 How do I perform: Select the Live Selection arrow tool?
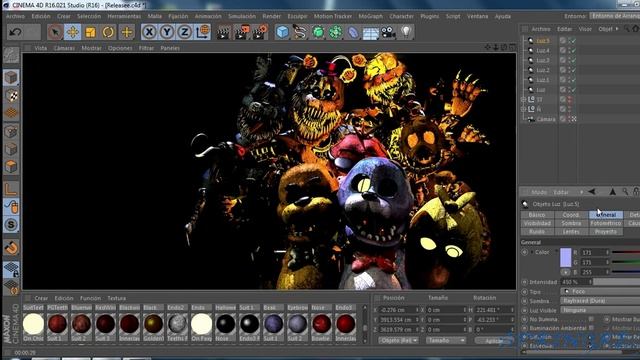pyautogui.click(x=55, y=32)
